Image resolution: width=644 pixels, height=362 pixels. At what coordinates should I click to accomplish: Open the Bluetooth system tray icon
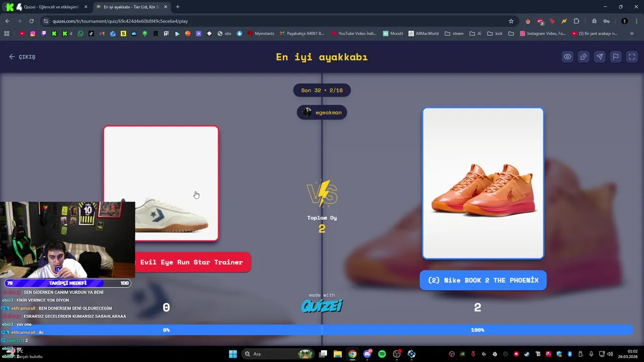tap(570, 354)
